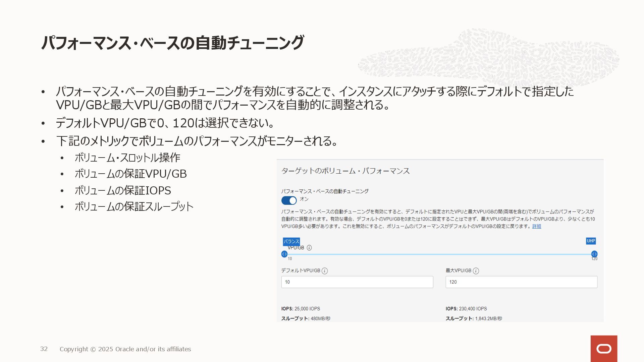Click the Copyright 2025 Oracle footer text

coord(125,349)
